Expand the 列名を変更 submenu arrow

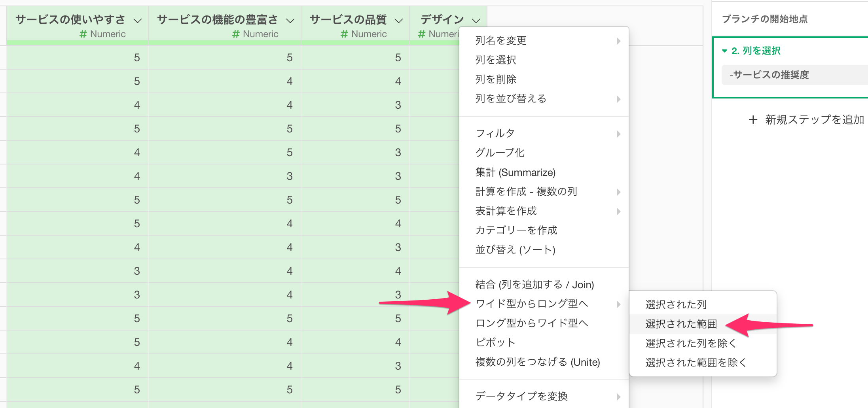tap(618, 41)
